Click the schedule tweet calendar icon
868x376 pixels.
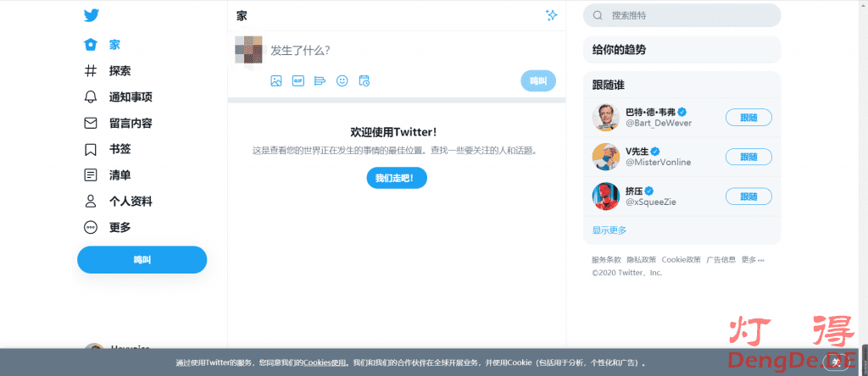tap(364, 80)
